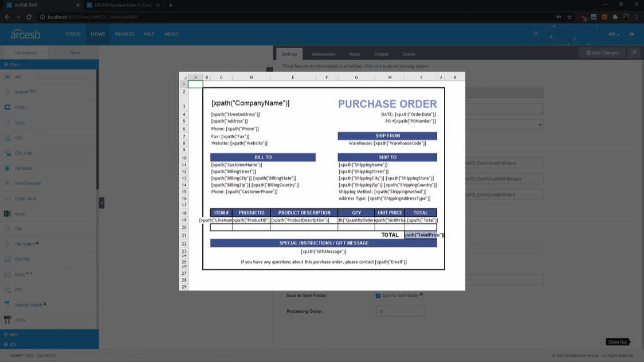Click the browser address bar
The height and width of the screenshot is (362, 644).
coord(296,17)
